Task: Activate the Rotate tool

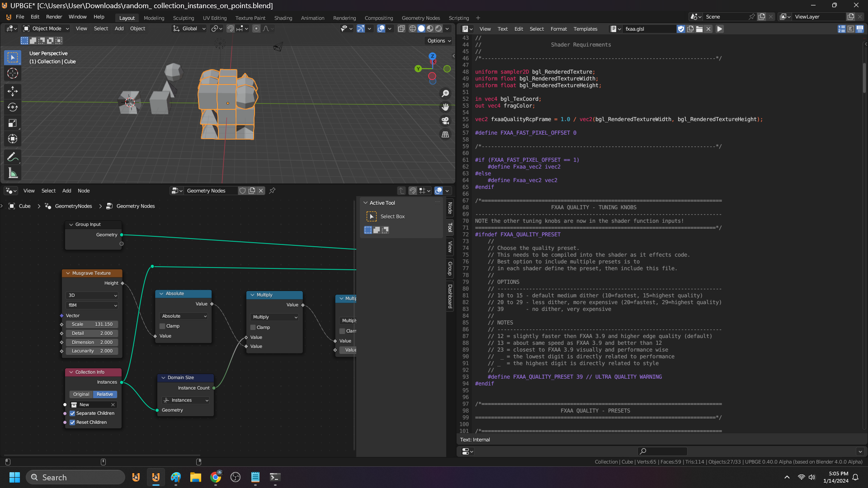Action: [x=13, y=107]
